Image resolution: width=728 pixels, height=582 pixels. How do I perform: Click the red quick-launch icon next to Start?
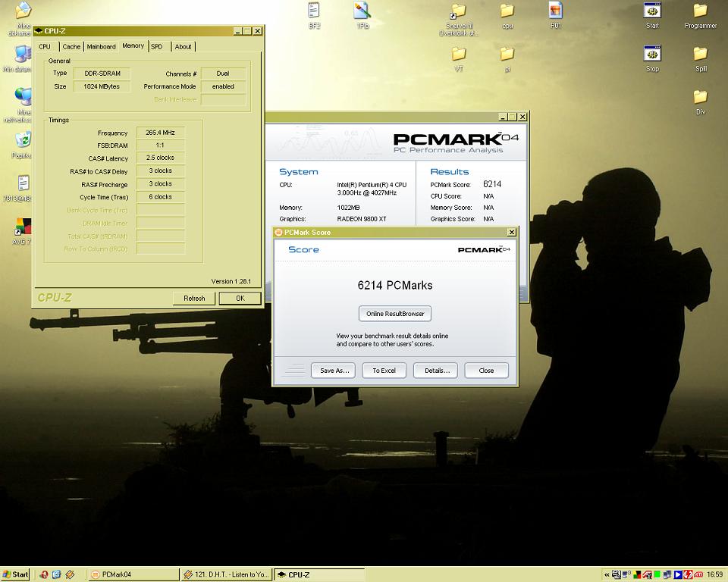(44, 574)
